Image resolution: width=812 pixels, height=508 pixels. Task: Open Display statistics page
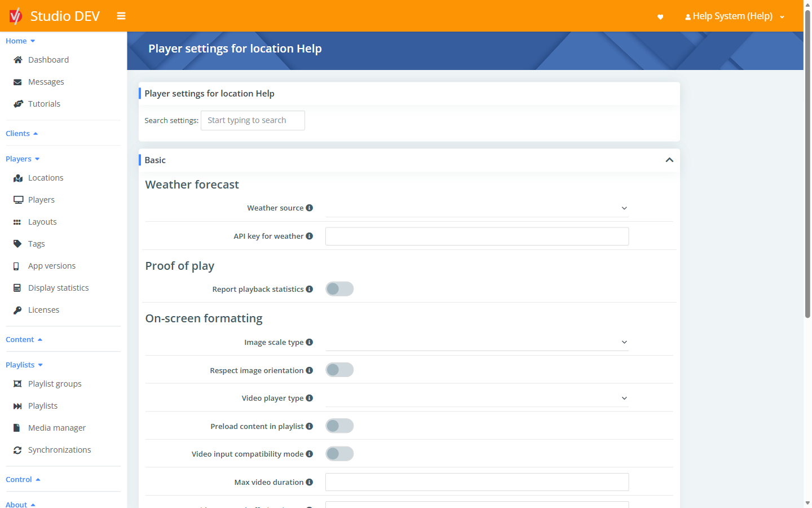[x=59, y=288]
